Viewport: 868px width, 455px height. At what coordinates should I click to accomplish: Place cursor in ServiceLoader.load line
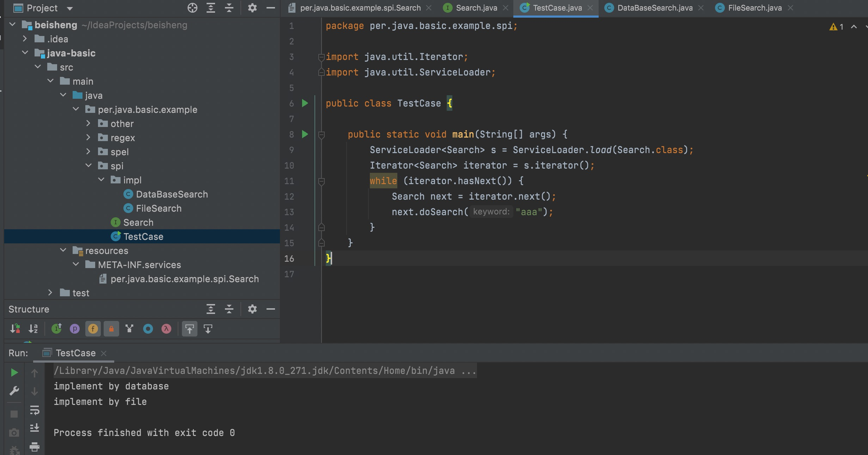pyautogui.click(x=532, y=150)
